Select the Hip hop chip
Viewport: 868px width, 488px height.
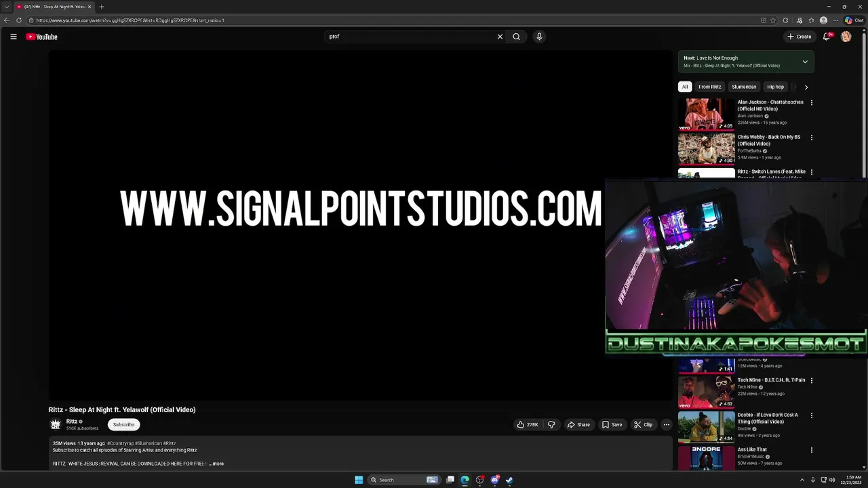pos(775,87)
